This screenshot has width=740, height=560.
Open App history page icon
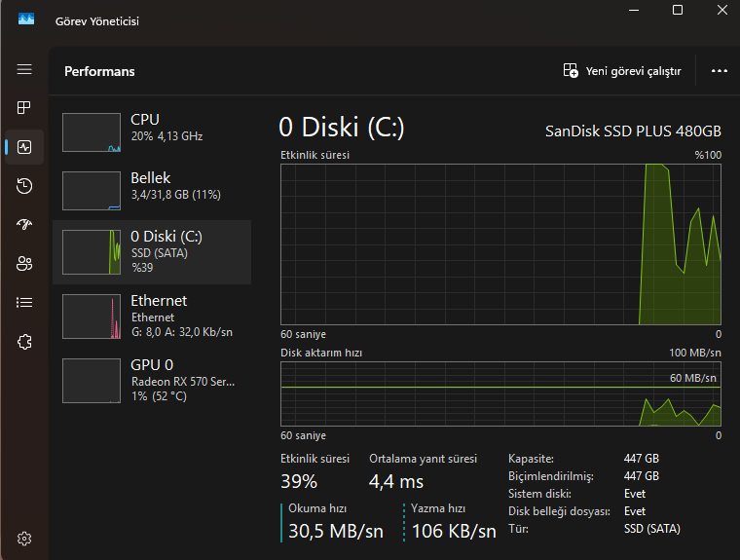click(24, 186)
